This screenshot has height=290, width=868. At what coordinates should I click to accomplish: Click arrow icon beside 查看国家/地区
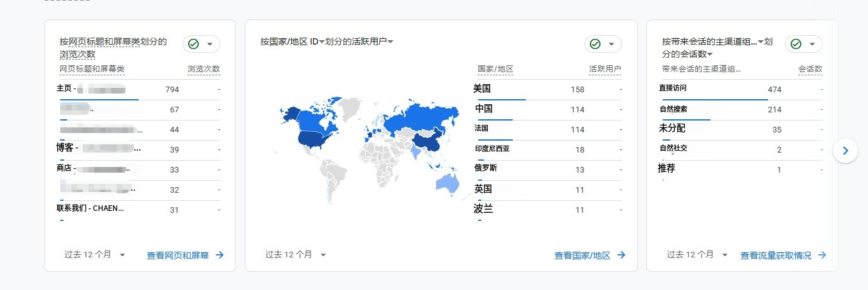(621, 255)
